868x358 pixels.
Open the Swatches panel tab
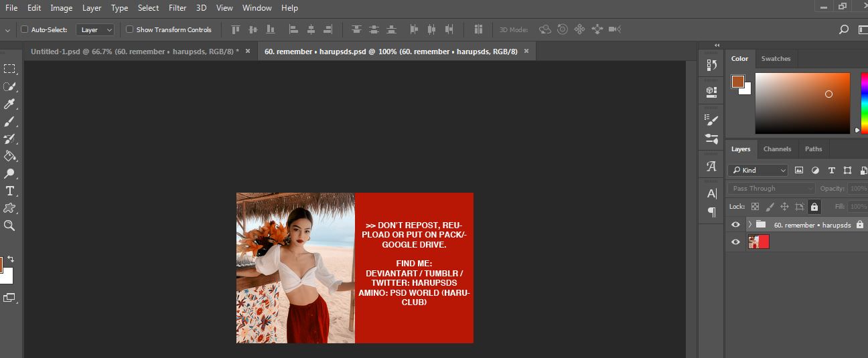pos(776,59)
